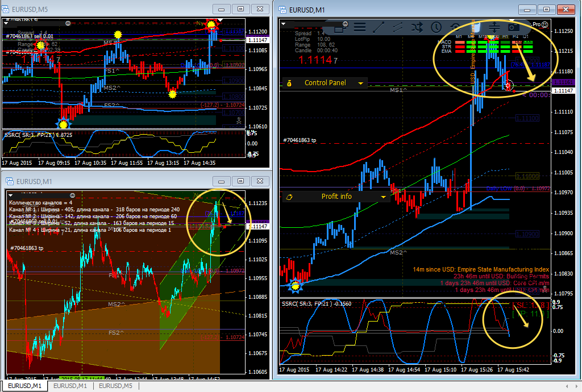The width and height of the screenshot is (582, 392).
Task: Click '14m since USD: Empire State Manufacturing Index' text
Action: [481, 270]
